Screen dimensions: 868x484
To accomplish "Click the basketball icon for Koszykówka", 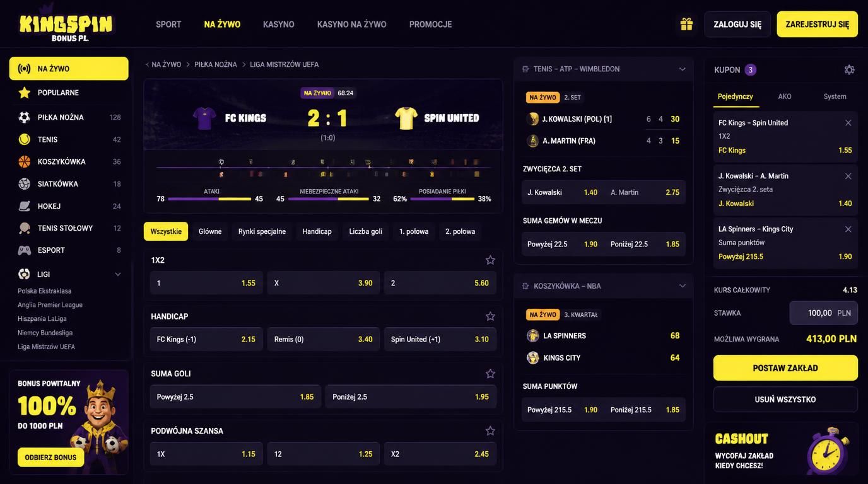I will [x=25, y=162].
